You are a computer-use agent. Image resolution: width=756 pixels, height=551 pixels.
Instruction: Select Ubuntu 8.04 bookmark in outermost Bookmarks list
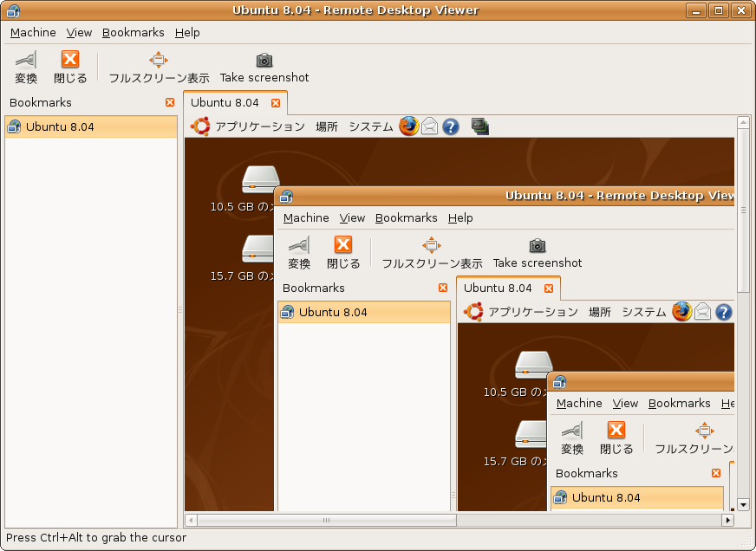point(91,126)
